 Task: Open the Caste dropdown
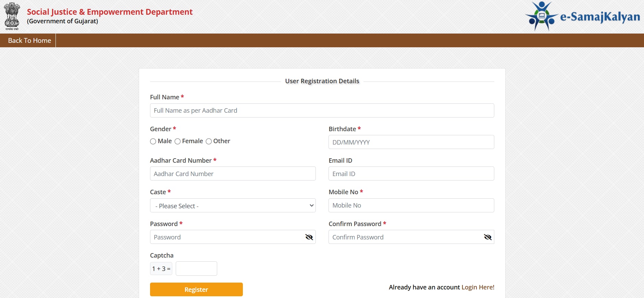tap(233, 206)
